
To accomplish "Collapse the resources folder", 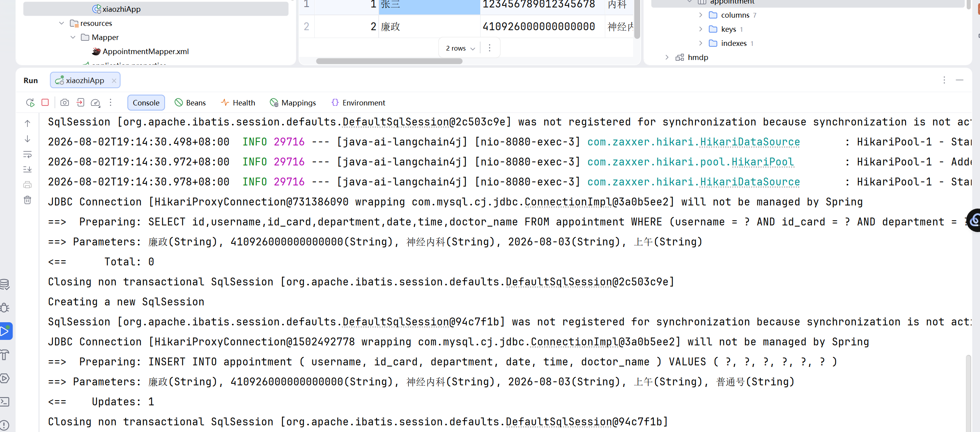I will (x=62, y=23).
